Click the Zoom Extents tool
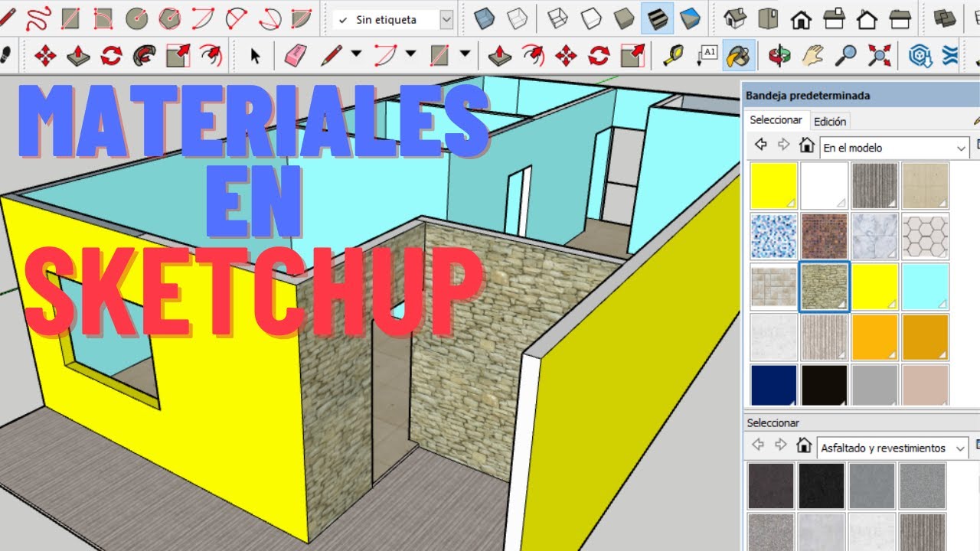The height and width of the screenshot is (551, 980). coord(879,55)
